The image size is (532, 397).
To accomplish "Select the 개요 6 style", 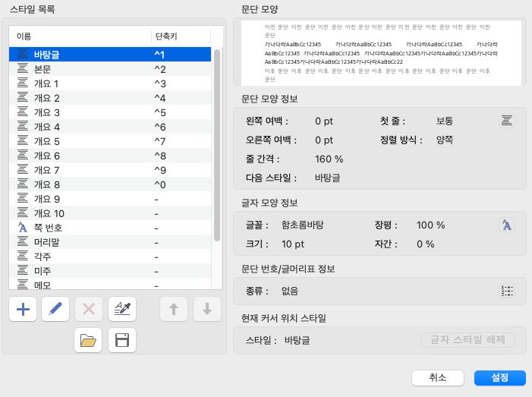I will point(110,156).
